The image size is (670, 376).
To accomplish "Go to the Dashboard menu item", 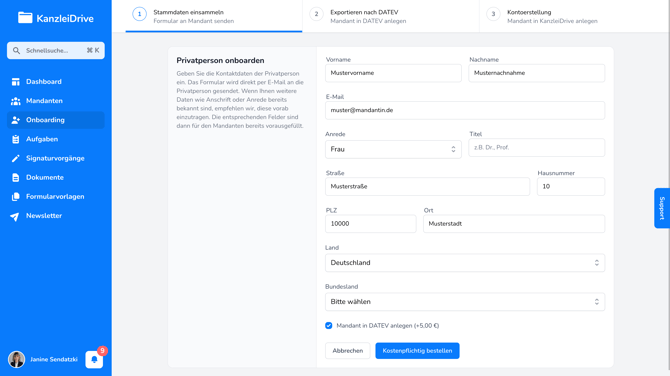I will [x=56, y=82].
